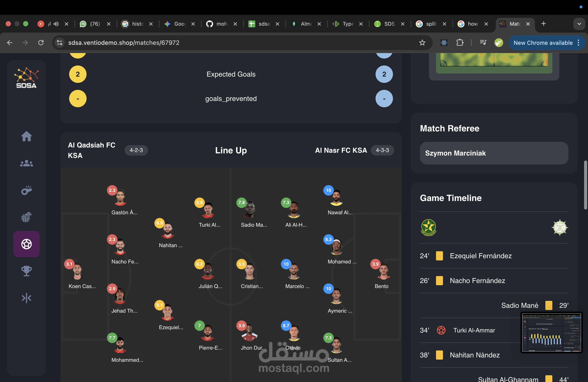Click the Szymon Marciniak referee card
Screen dimensions: 588x382
click(x=494, y=153)
